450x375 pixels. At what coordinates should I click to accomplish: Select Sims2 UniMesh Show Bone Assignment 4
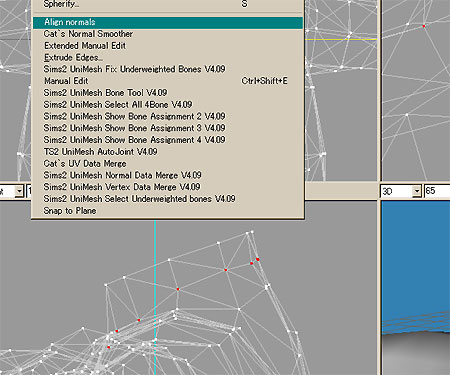(x=168, y=140)
